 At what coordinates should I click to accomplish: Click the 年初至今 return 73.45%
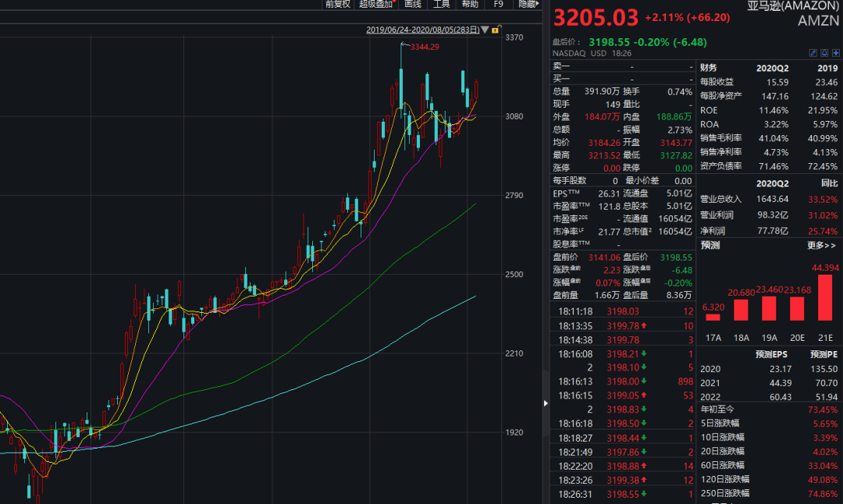point(823,410)
